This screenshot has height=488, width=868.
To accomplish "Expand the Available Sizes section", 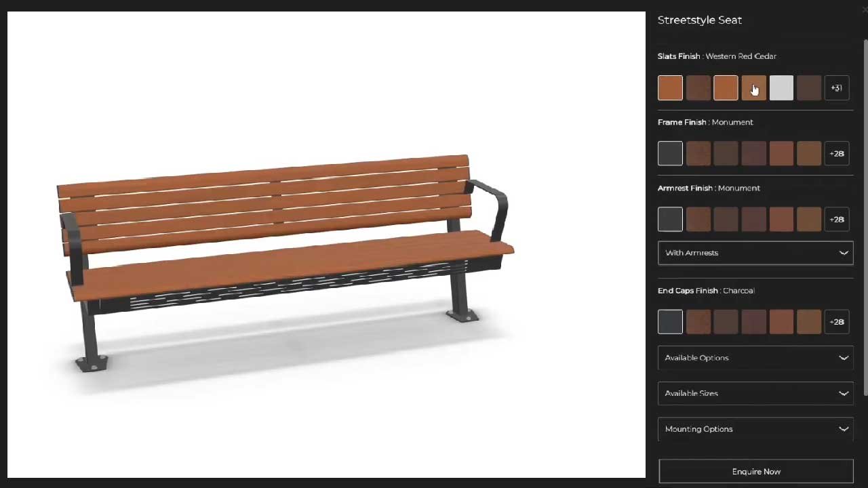I will tap(755, 393).
